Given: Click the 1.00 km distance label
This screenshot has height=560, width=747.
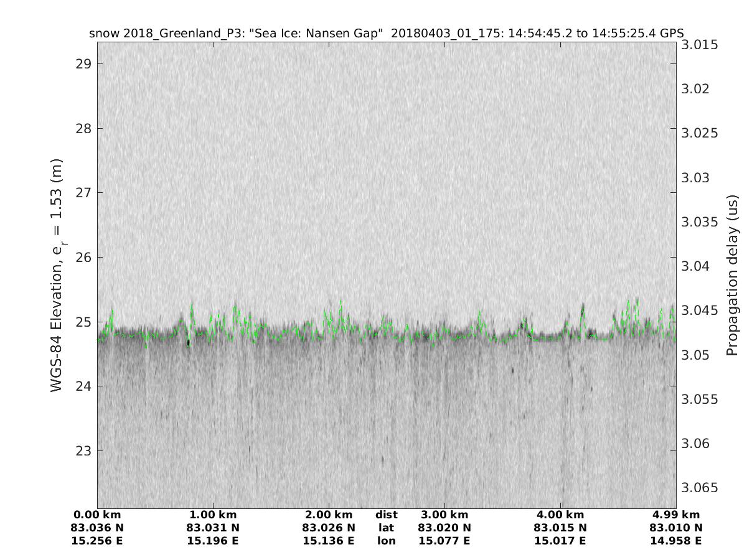Looking at the screenshot, I should (x=214, y=515).
